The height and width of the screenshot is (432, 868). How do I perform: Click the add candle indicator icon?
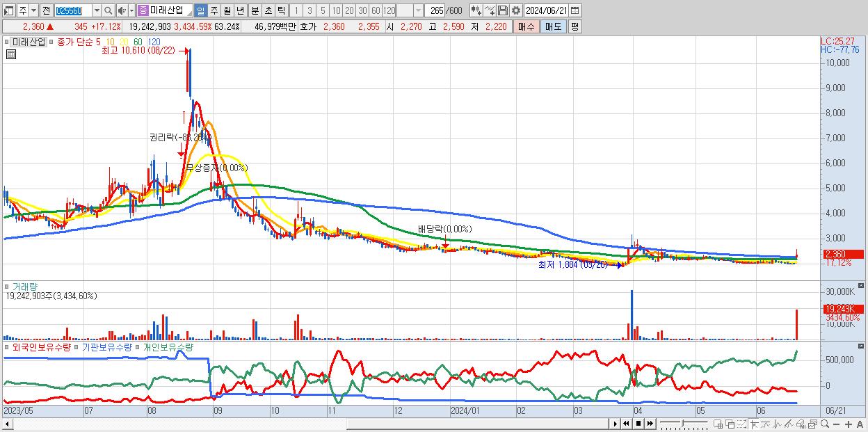pyautogui.click(x=476, y=10)
